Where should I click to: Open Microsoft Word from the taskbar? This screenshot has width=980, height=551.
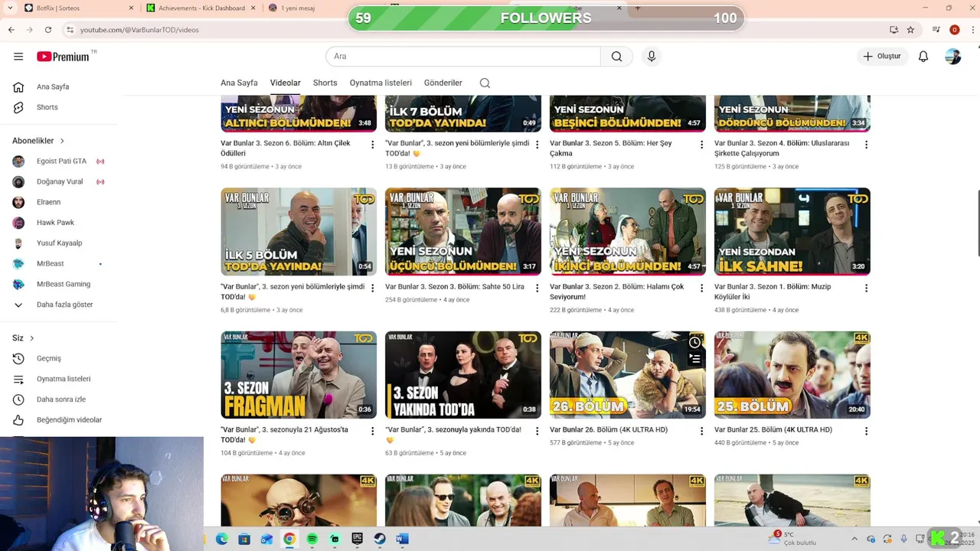click(402, 539)
